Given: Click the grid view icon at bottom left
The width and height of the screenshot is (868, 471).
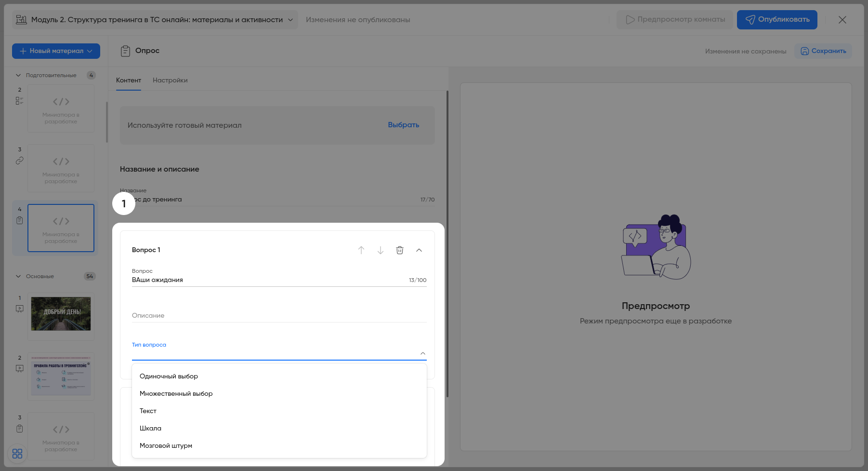Looking at the screenshot, I should click(17, 454).
